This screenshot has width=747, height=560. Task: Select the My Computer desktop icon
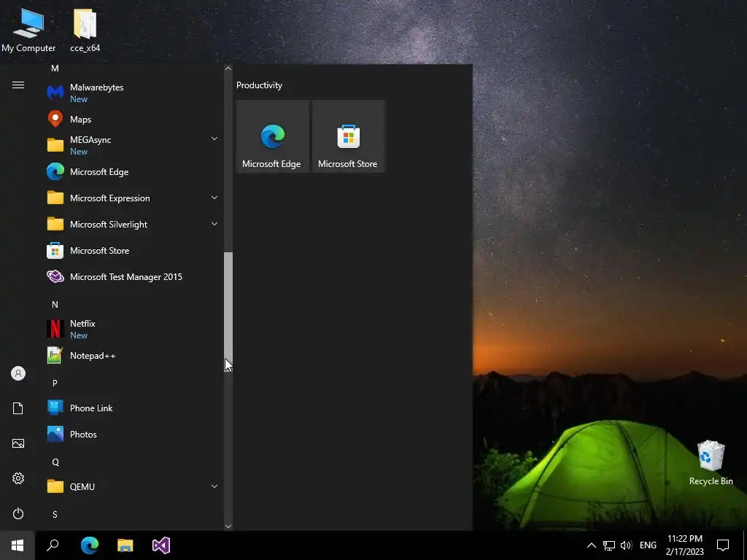[x=28, y=31]
